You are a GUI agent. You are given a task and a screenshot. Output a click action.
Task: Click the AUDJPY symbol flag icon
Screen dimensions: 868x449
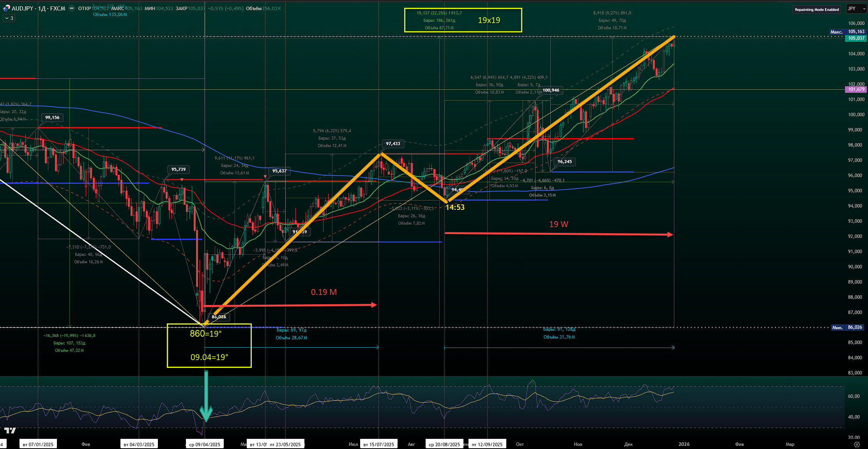tap(6, 8)
